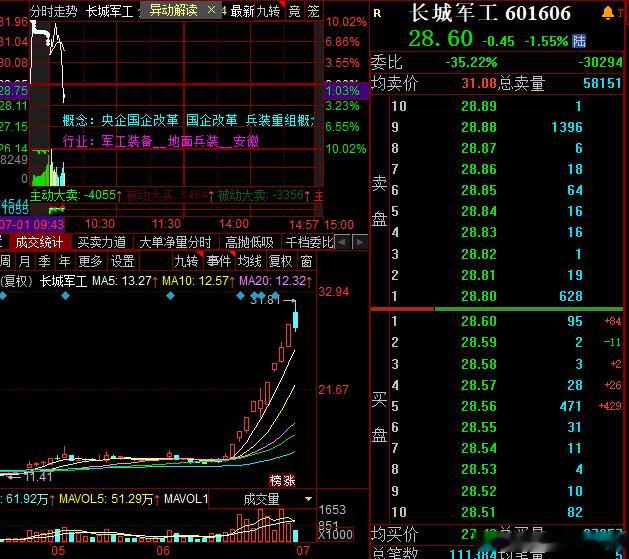Screen dimensions: 629x559
Task: Open the 千档委比 tab
Action: (x=309, y=242)
